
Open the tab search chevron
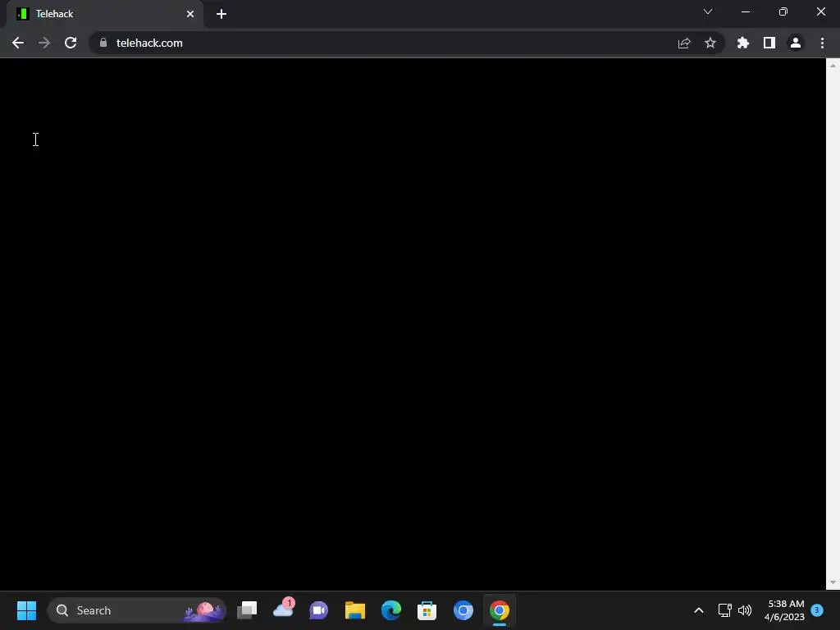(708, 11)
